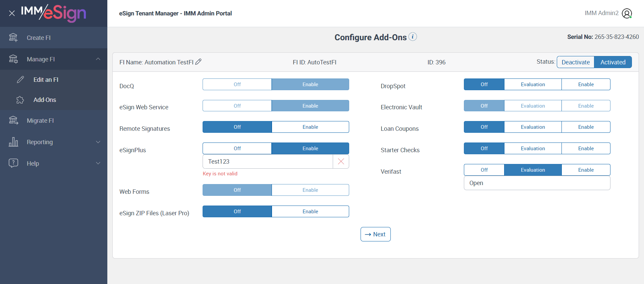Set DropSpot to Evaluation
The image size is (644, 284).
(x=533, y=84)
